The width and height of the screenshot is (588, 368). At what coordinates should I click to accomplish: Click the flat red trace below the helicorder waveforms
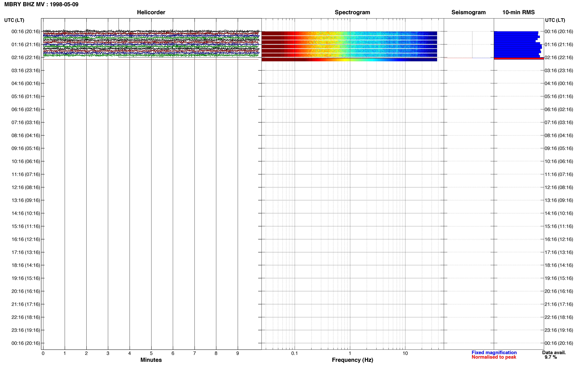(151, 59)
